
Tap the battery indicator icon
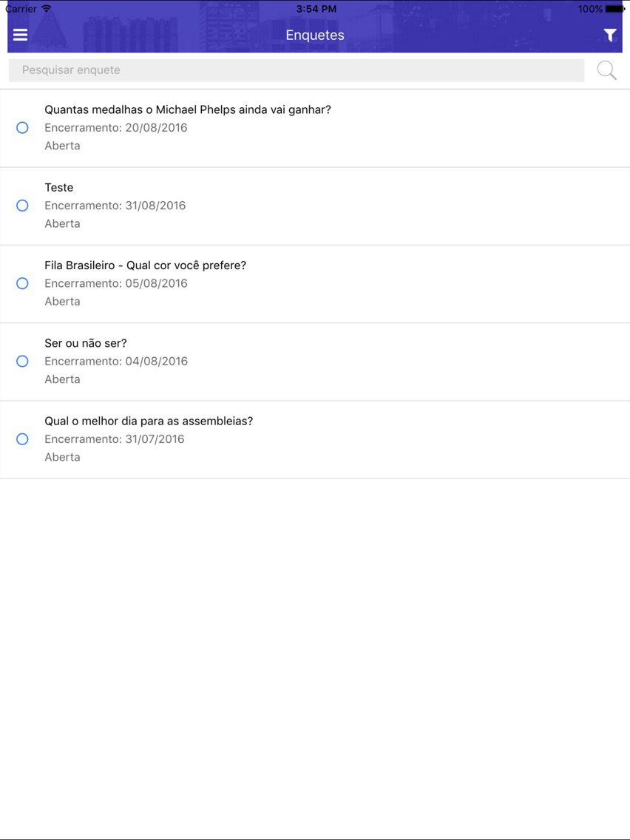click(615, 9)
